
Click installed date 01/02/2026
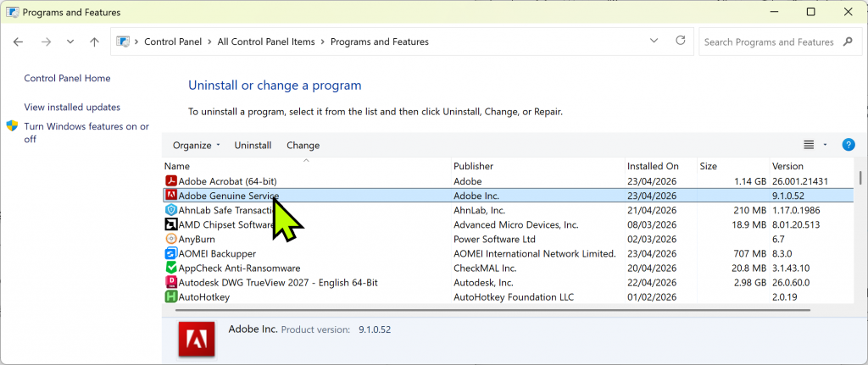point(652,297)
